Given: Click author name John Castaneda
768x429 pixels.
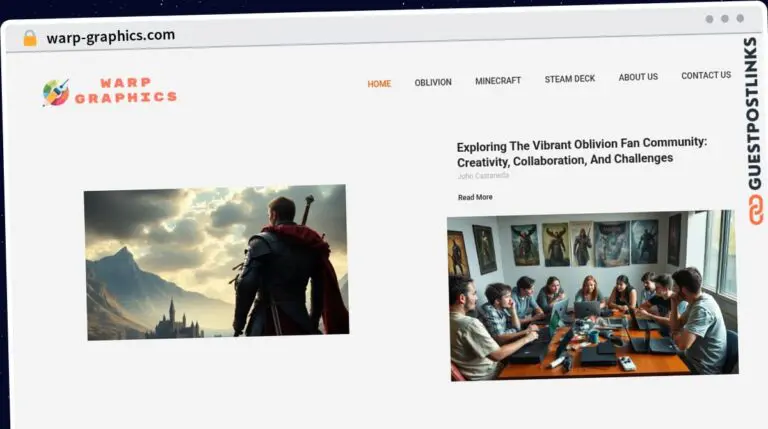Looking at the screenshot, I should click(483, 176).
